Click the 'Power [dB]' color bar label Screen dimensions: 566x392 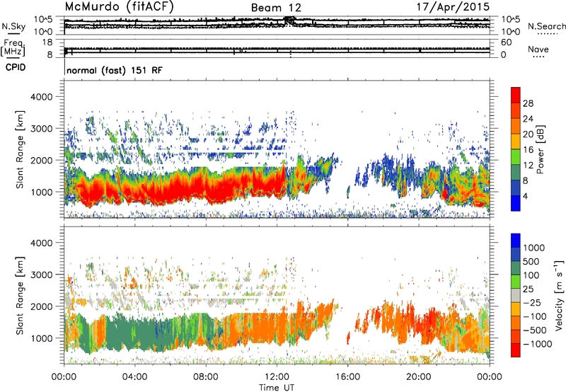[540, 149]
